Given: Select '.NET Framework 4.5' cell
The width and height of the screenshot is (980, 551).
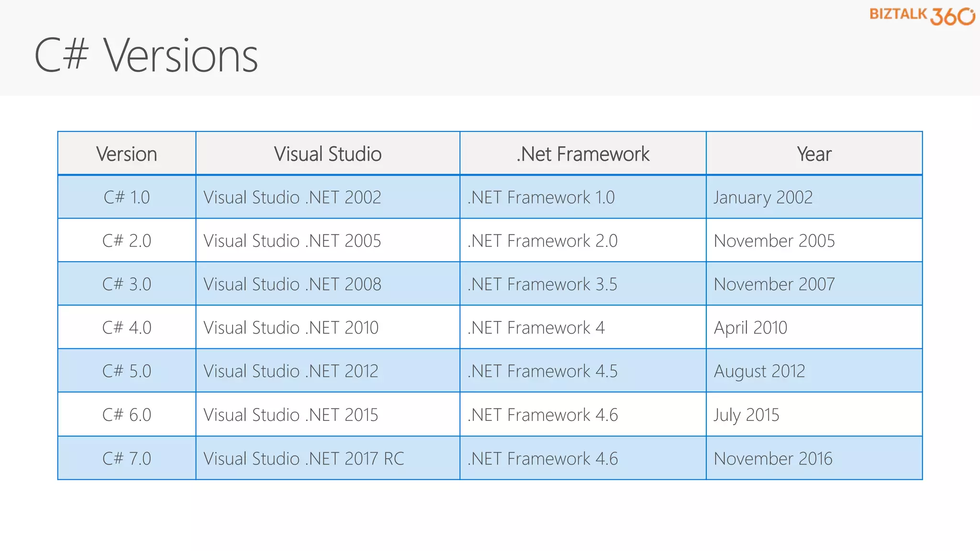Looking at the screenshot, I should coord(583,371).
